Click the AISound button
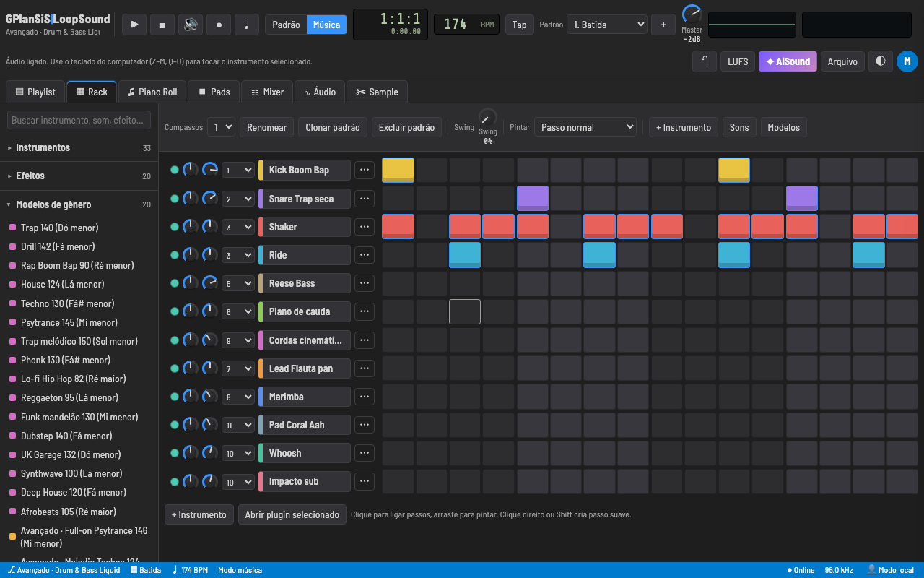This screenshot has width=924, height=578. coord(788,61)
